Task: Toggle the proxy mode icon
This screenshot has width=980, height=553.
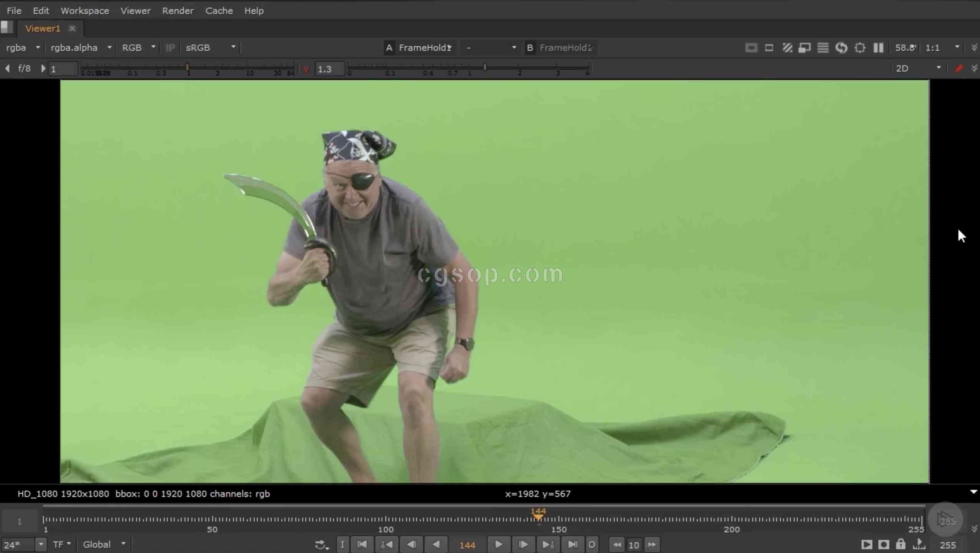Action: point(805,48)
